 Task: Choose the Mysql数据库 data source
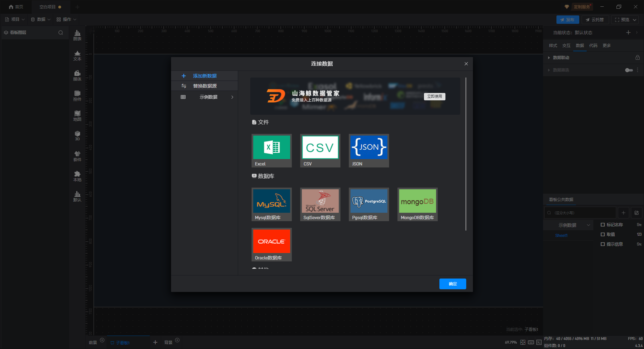click(x=272, y=204)
